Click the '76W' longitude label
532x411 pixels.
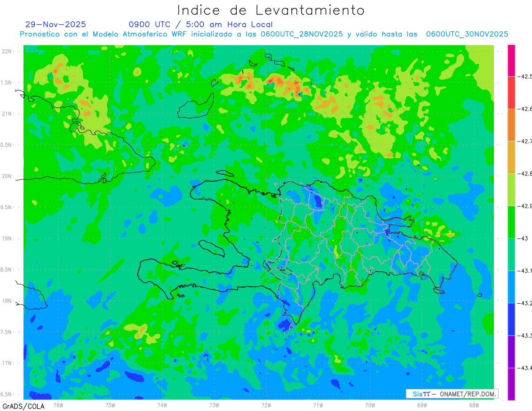click(58, 405)
